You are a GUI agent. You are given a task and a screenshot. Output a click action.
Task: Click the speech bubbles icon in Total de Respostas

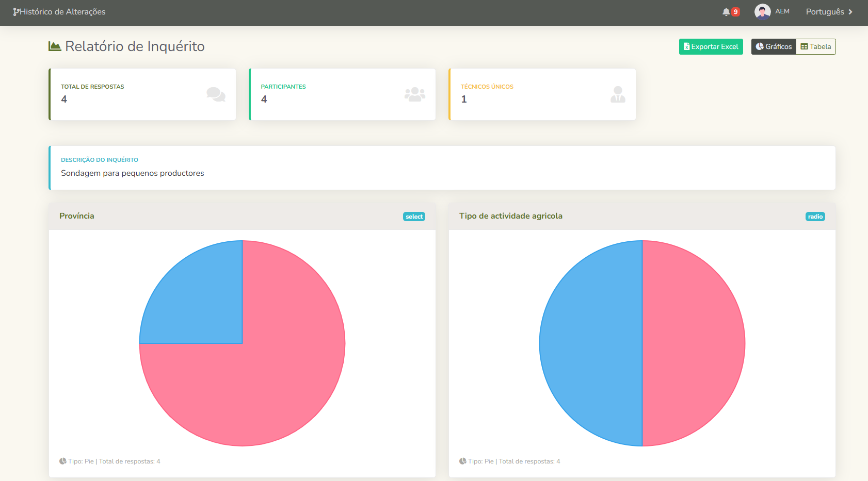coord(216,94)
